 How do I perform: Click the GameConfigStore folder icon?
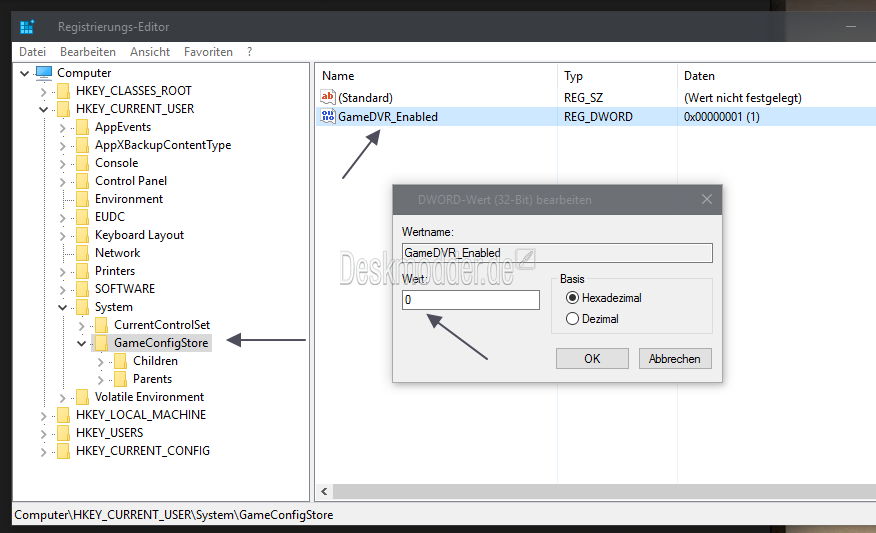pos(102,343)
